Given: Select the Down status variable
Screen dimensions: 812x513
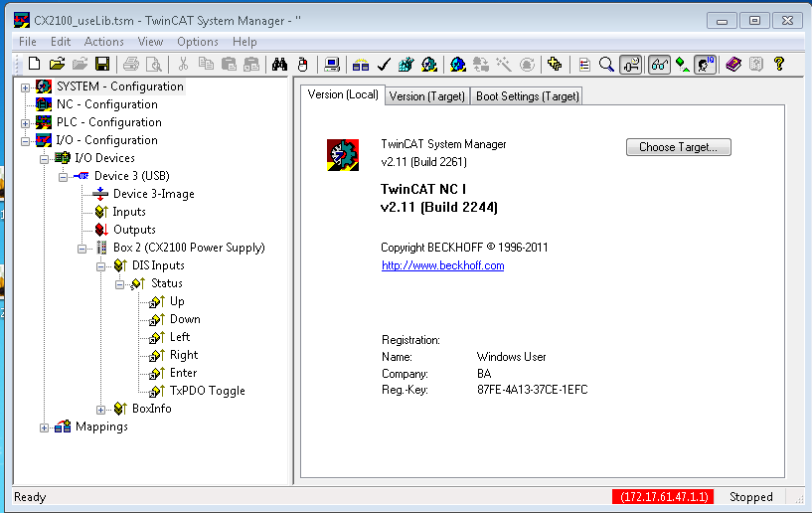Looking at the screenshot, I should (185, 319).
